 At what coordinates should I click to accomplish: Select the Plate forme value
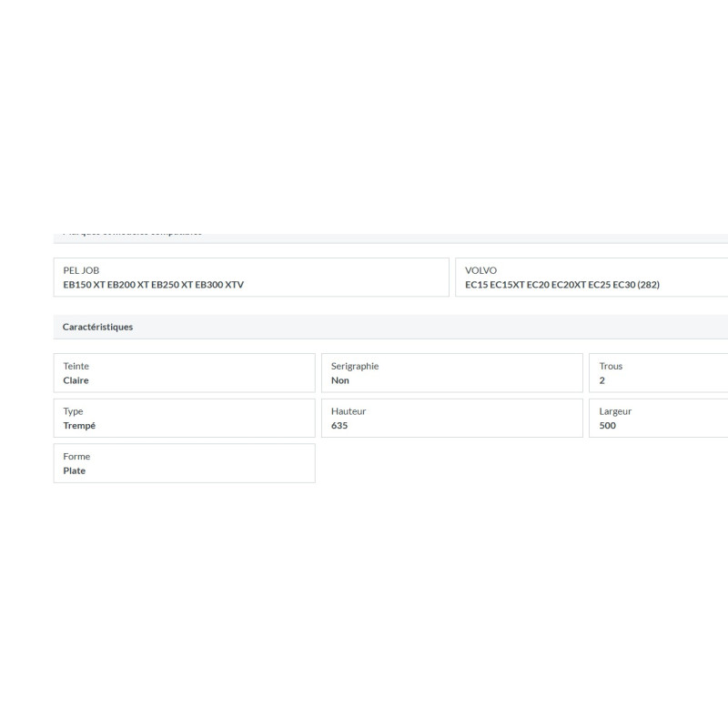[75, 471]
